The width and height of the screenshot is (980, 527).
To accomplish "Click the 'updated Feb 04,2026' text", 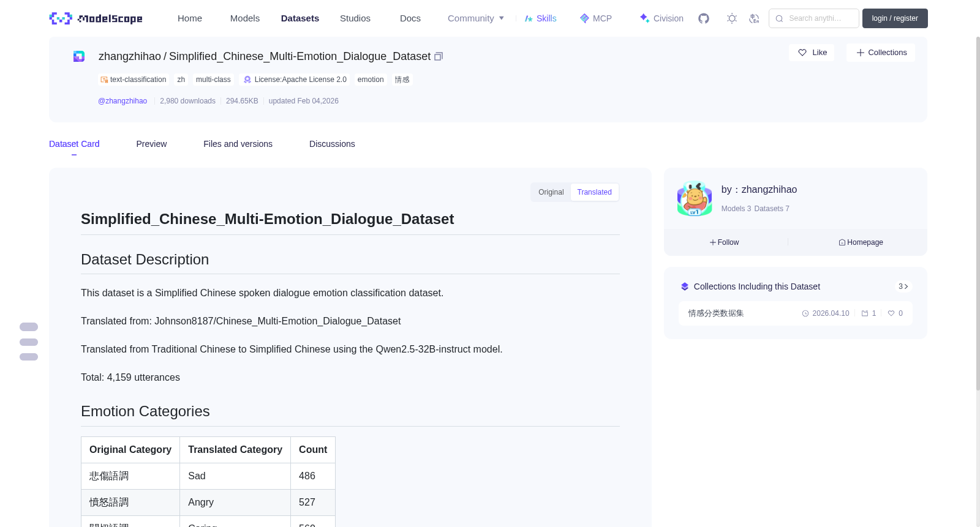I will point(304,101).
